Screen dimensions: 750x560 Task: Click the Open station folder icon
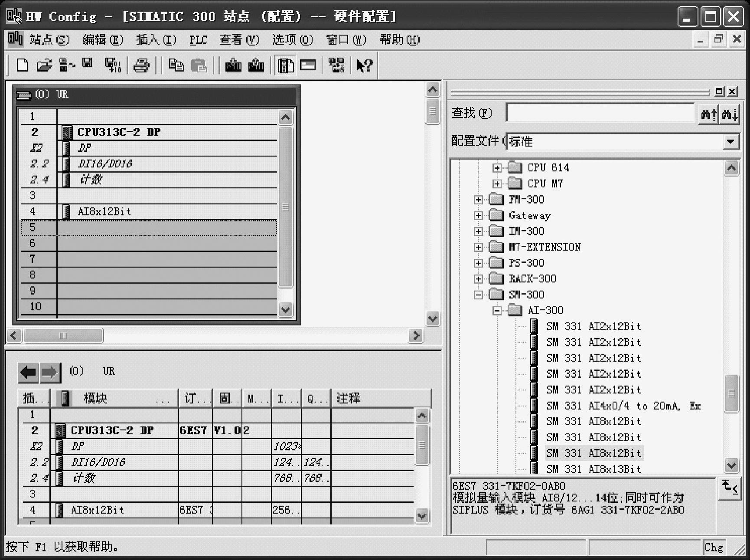coord(44,65)
